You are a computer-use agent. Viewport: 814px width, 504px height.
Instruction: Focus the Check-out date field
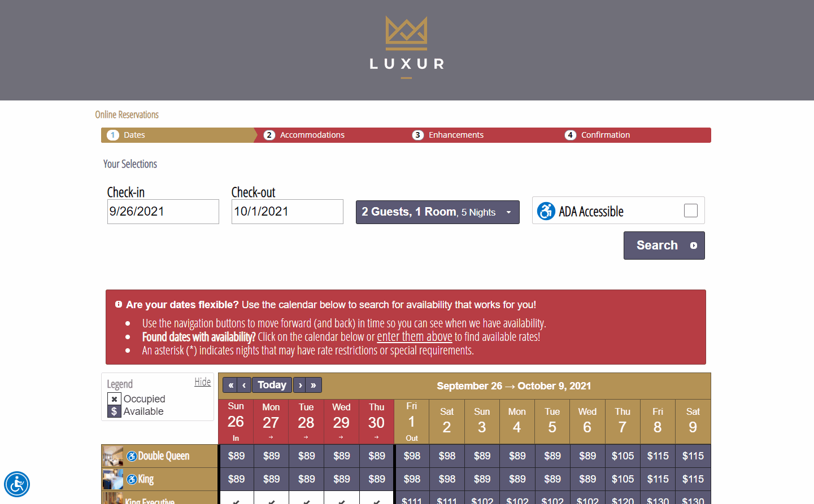(287, 212)
